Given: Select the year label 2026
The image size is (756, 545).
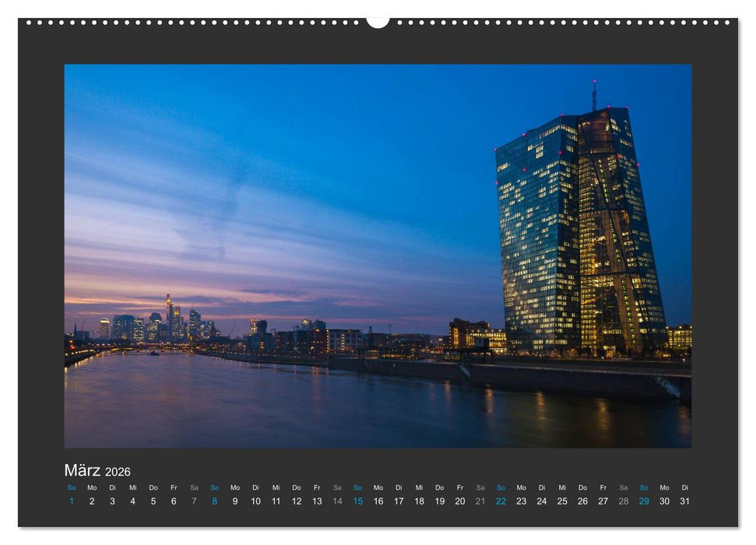Looking at the screenshot, I should pos(119,473).
